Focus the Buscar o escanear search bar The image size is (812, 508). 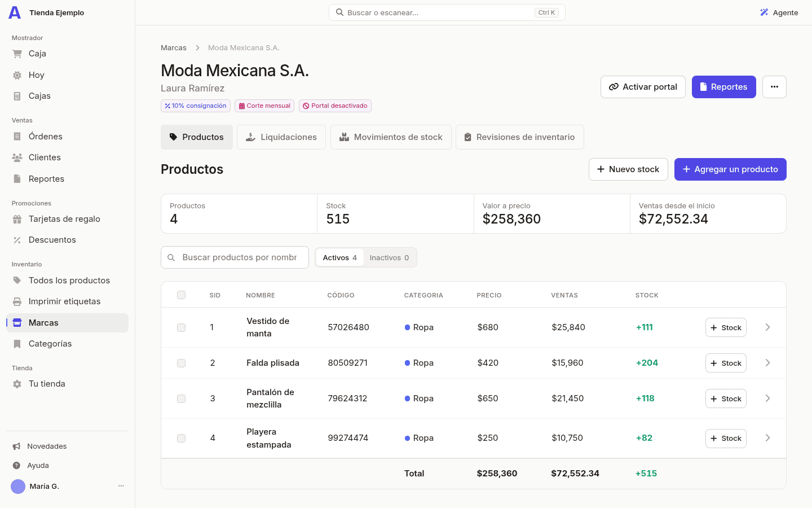[447, 12]
